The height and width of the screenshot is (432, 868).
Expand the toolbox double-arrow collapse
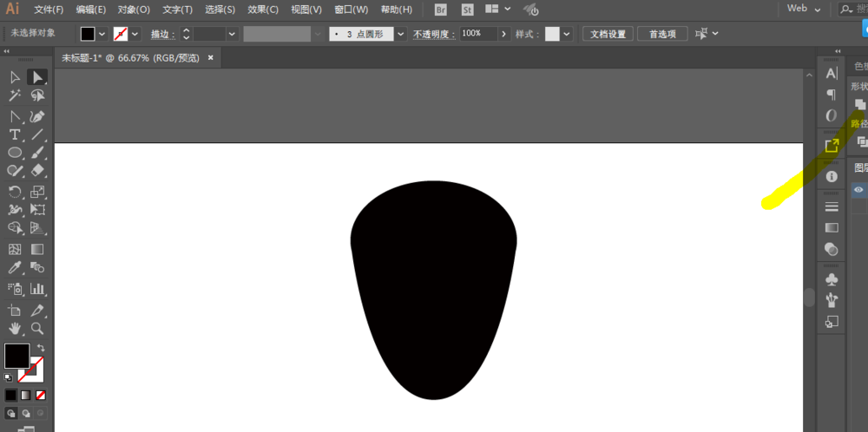7,51
